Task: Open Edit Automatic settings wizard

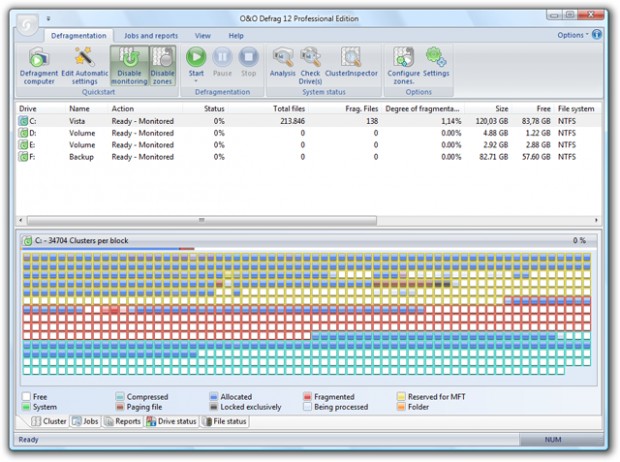Action: 84,66
